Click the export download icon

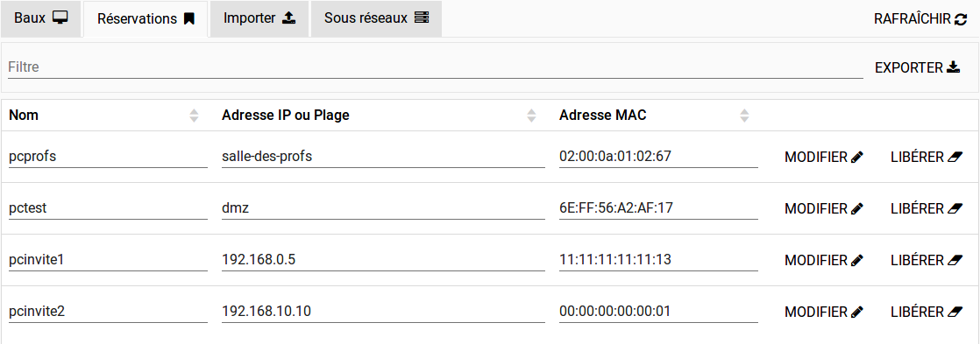[x=953, y=67]
